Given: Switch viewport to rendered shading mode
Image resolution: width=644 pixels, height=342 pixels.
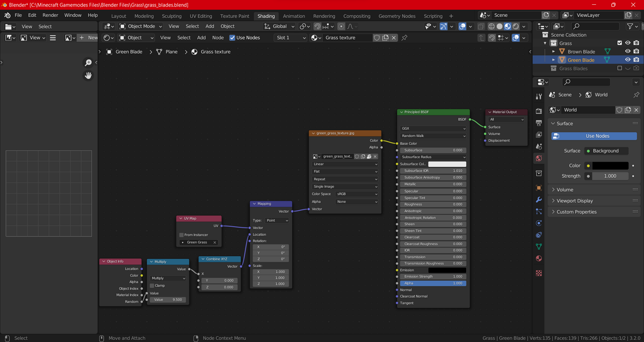Looking at the screenshot, I should pyautogui.click(x=516, y=26).
